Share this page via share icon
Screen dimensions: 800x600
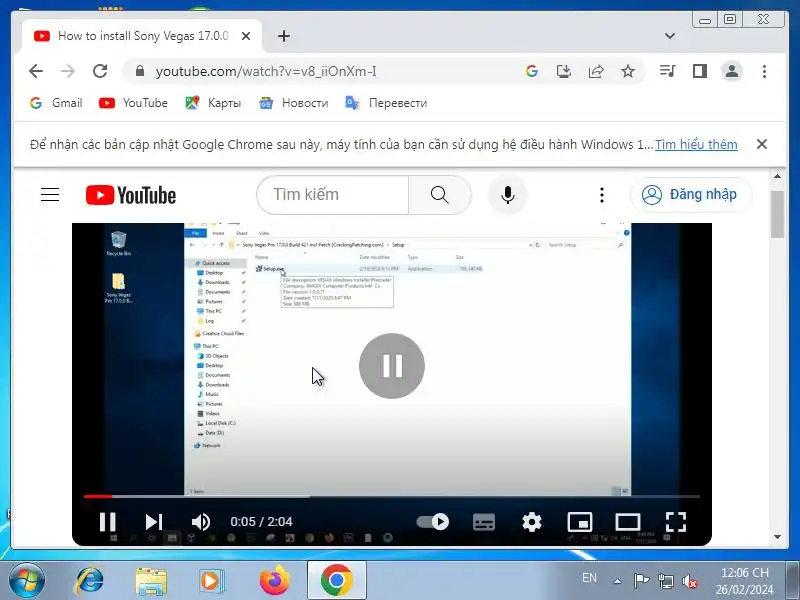coord(596,71)
